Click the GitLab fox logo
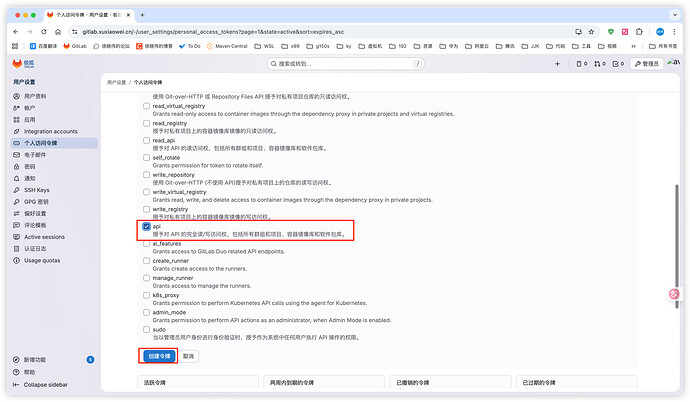This screenshot has width=690, height=402. click(x=15, y=63)
